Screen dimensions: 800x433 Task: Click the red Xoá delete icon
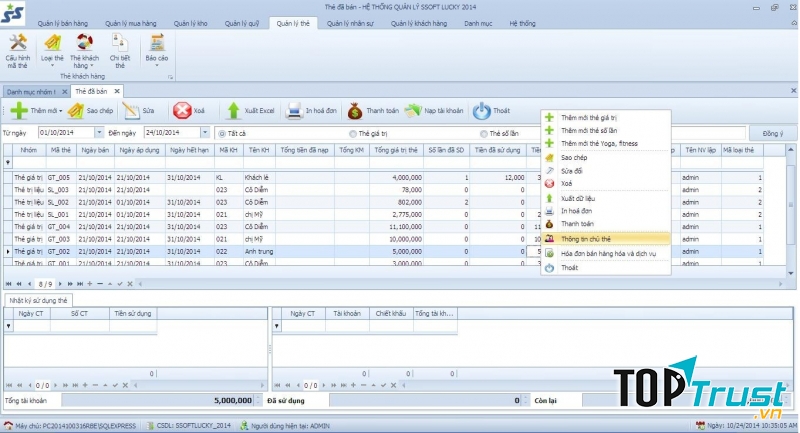click(x=182, y=111)
